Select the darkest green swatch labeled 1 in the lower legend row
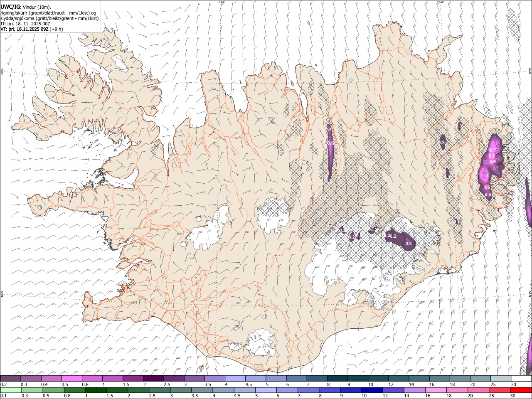 [x=96, y=390]
